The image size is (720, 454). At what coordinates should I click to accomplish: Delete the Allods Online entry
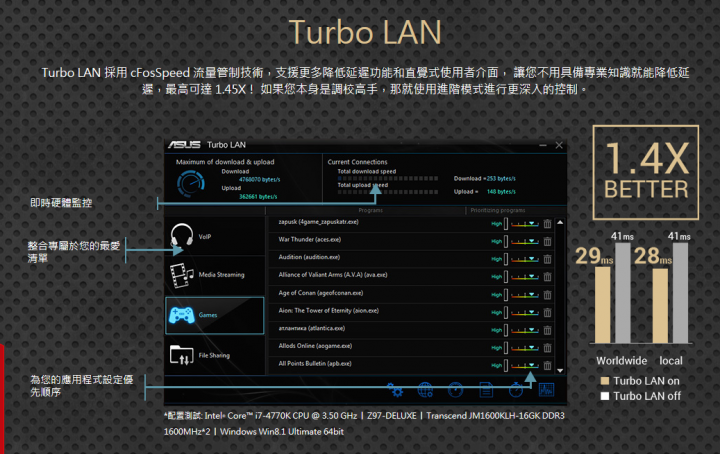(x=547, y=348)
